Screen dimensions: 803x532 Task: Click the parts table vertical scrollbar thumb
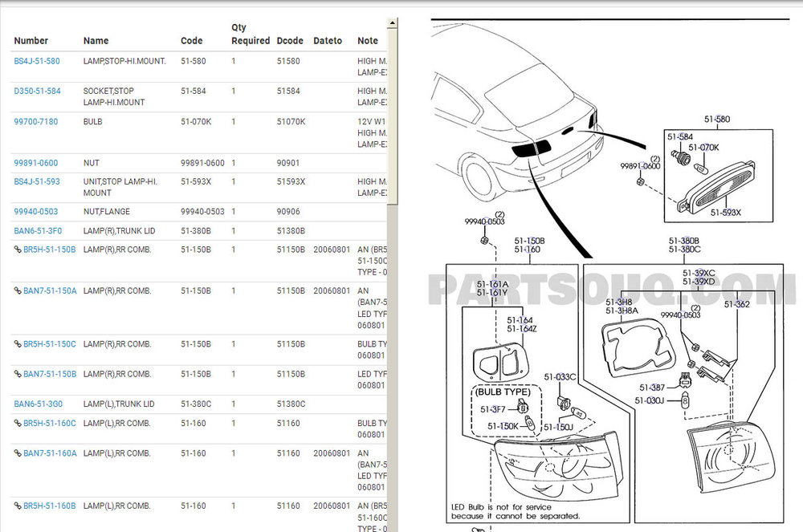(393, 116)
